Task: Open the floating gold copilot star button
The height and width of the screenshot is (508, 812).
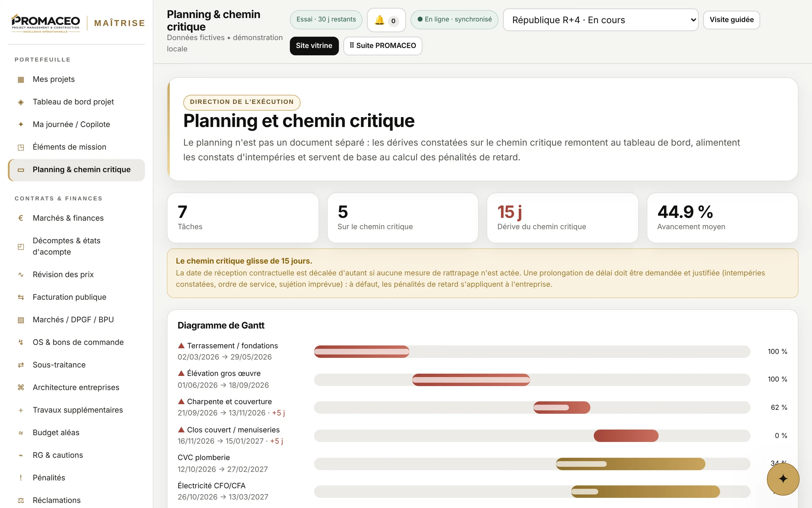Action: coord(783,479)
